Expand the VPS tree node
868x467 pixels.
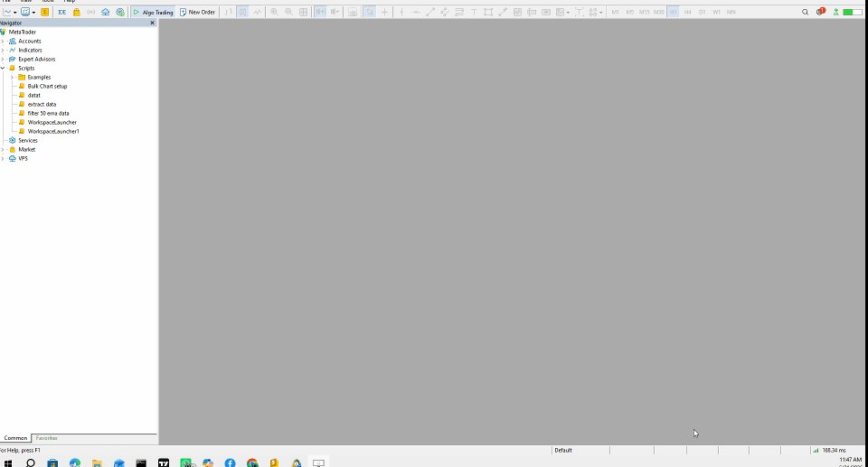(3, 158)
